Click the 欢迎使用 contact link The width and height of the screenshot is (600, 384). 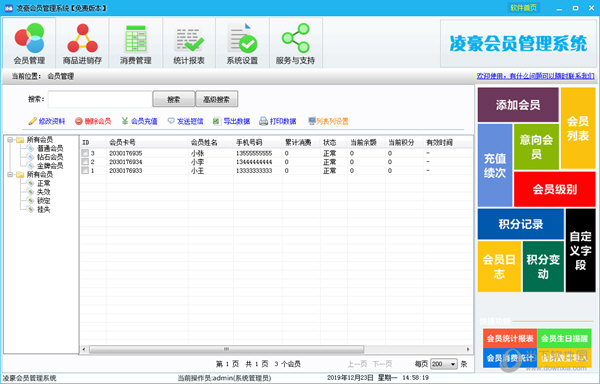pyautogui.click(x=535, y=76)
